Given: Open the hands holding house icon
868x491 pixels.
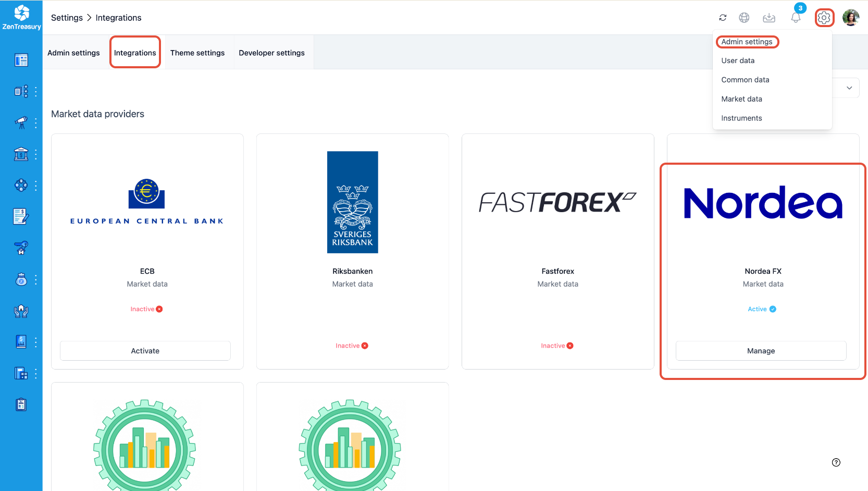Looking at the screenshot, I should point(21,311).
